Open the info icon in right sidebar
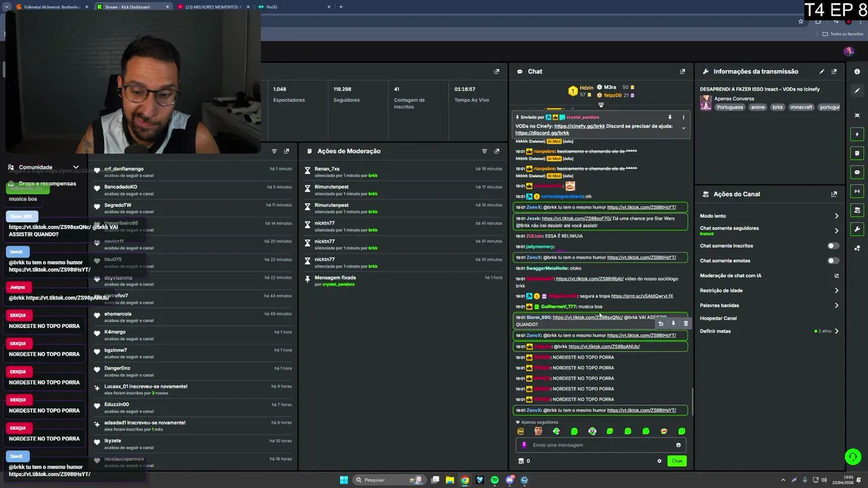 pos(857,71)
